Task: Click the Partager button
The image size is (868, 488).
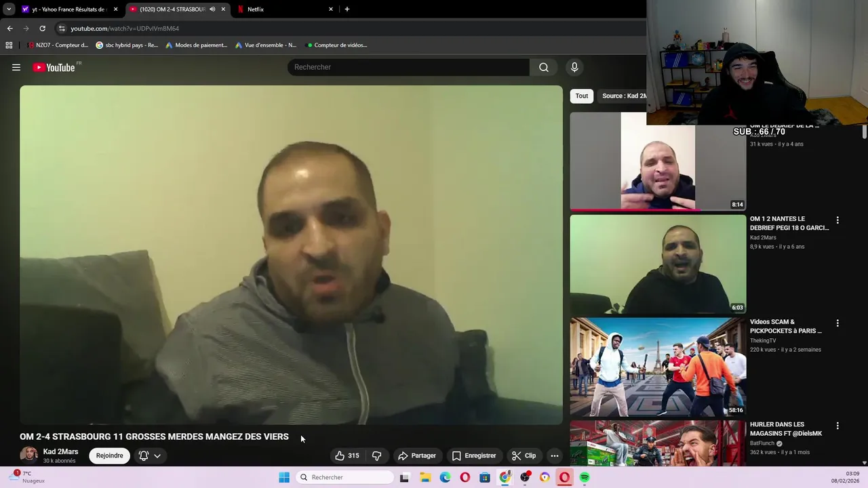Action: point(416,455)
